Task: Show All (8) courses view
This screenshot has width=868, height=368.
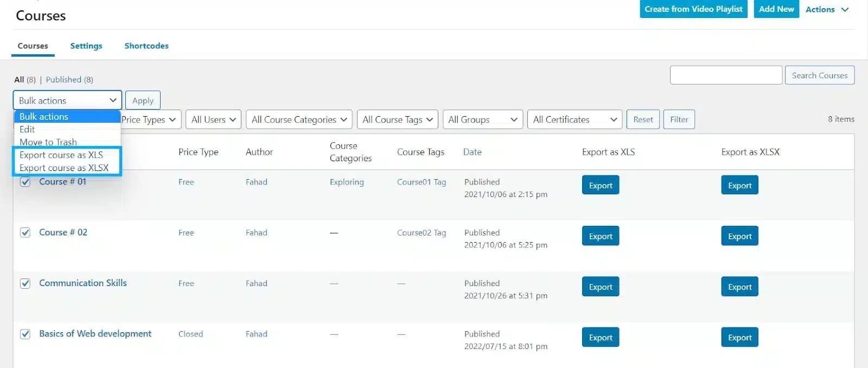Action: coord(25,79)
